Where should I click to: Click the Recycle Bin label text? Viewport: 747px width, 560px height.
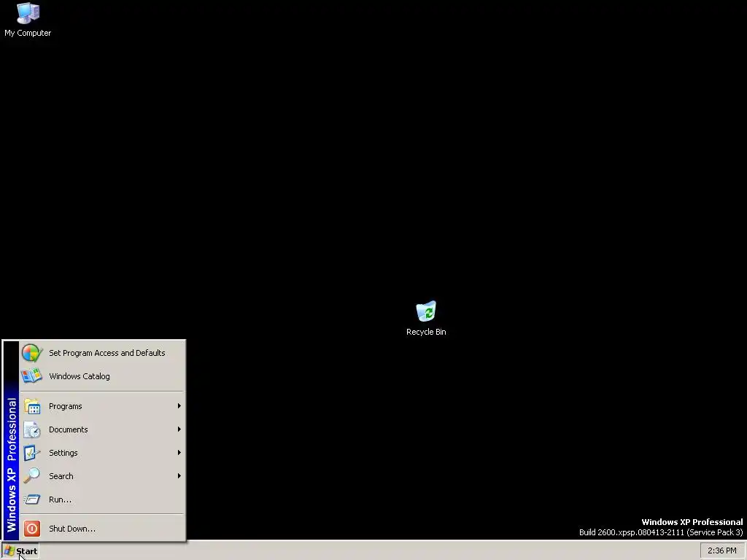coord(426,332)
